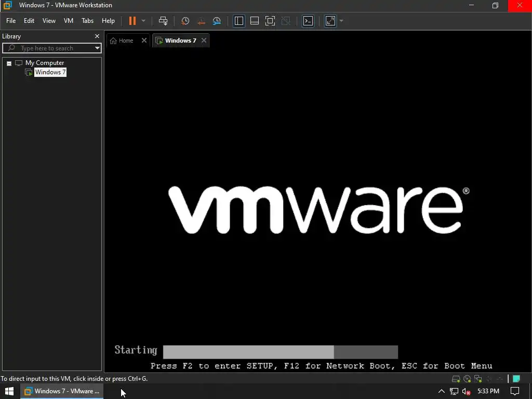Viewport: 532px width, 399px height.
Task: Select Windows 7 VM in library tree
Action: 50,72
